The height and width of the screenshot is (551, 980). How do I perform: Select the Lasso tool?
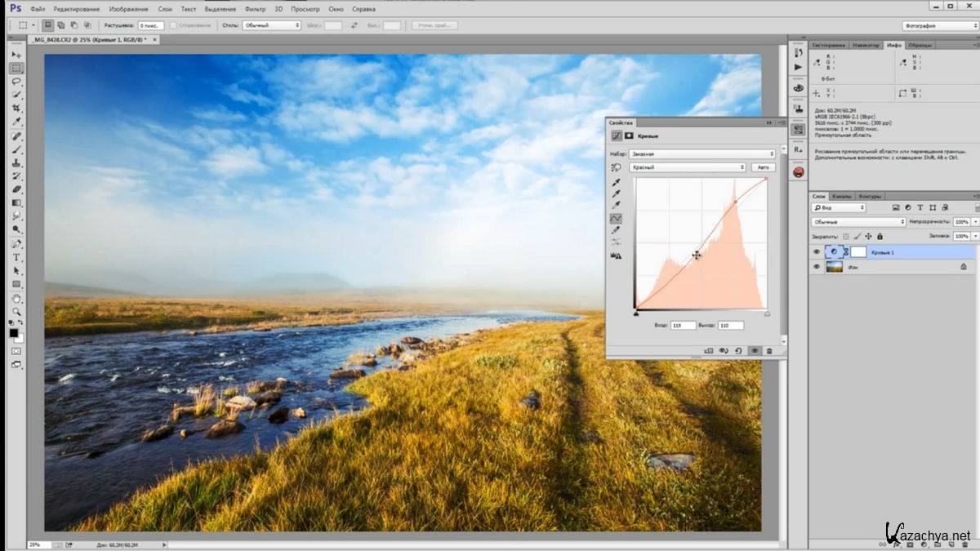point(16,82)
